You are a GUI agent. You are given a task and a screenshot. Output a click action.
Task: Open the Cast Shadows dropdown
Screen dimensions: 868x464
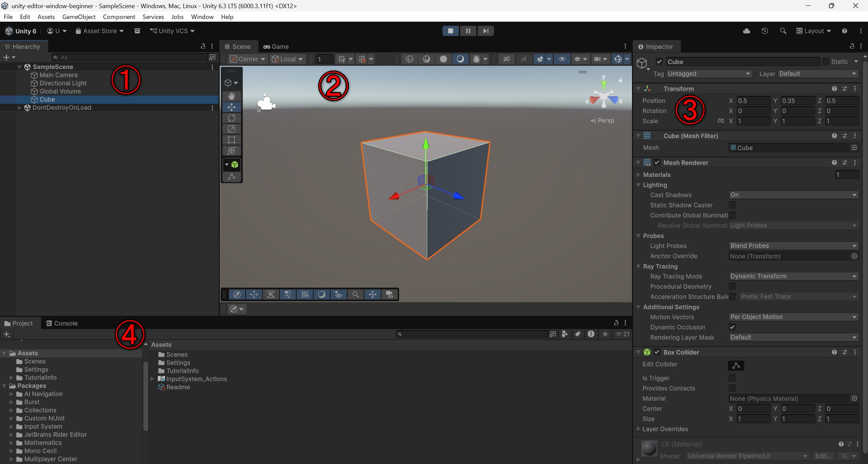coord(793,195)
